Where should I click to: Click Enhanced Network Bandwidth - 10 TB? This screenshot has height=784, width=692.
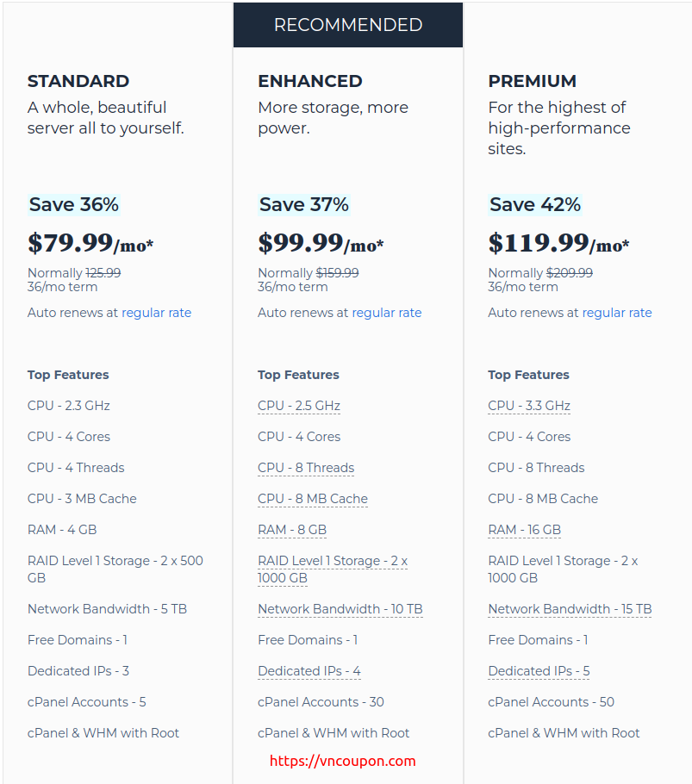pyautogui.click(x=340, y=609)
